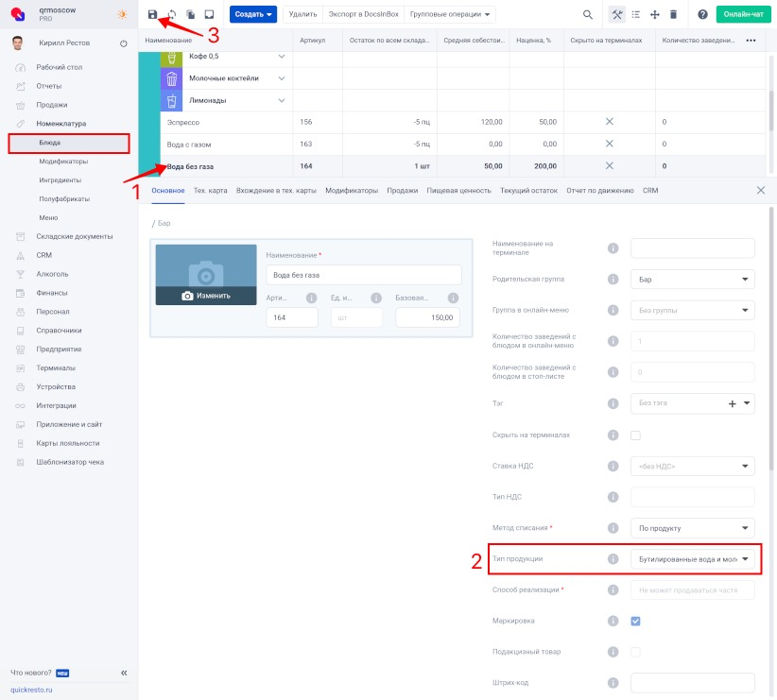Toggle Подакцизный товар checkbox
This screenshot has height=700, width=777.
click(635, 652)
